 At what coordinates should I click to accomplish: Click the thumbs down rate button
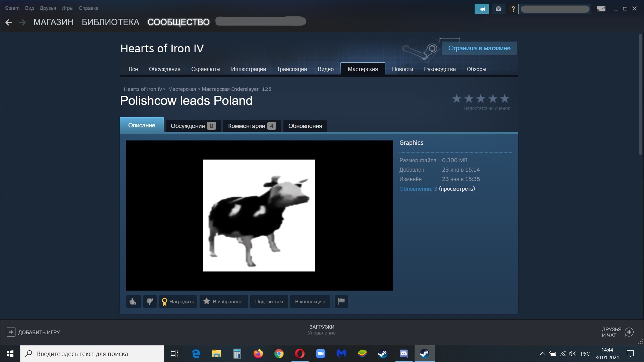tap(150, 302)
